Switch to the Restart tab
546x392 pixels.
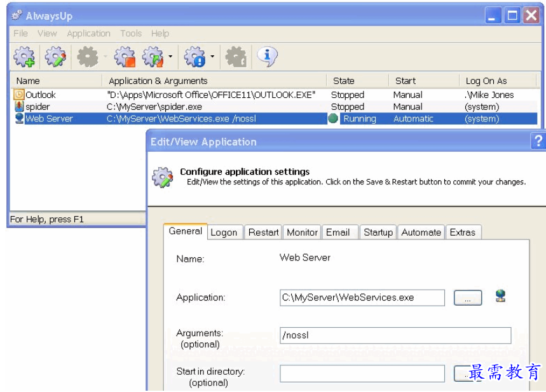coord(264,232)
